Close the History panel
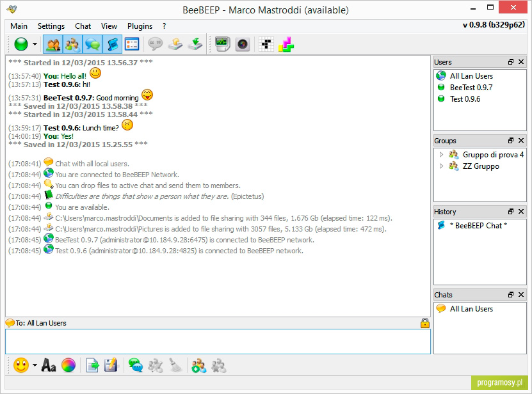The image size is (532, 394). [521, 211]
